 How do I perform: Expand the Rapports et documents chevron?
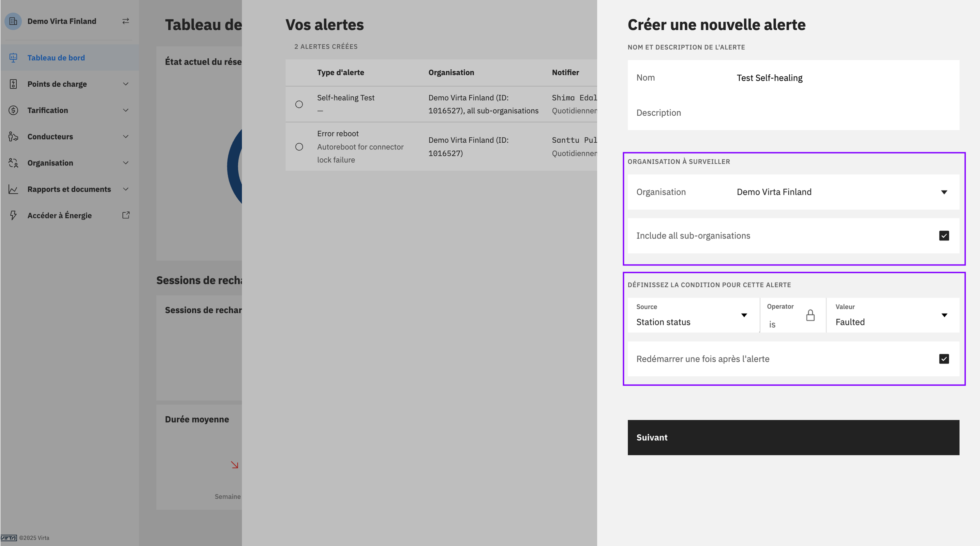tap(125, 189)
